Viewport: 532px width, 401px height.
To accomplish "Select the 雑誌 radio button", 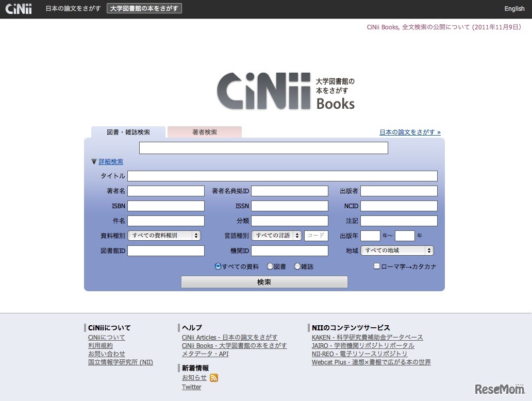I will (296, 266).
